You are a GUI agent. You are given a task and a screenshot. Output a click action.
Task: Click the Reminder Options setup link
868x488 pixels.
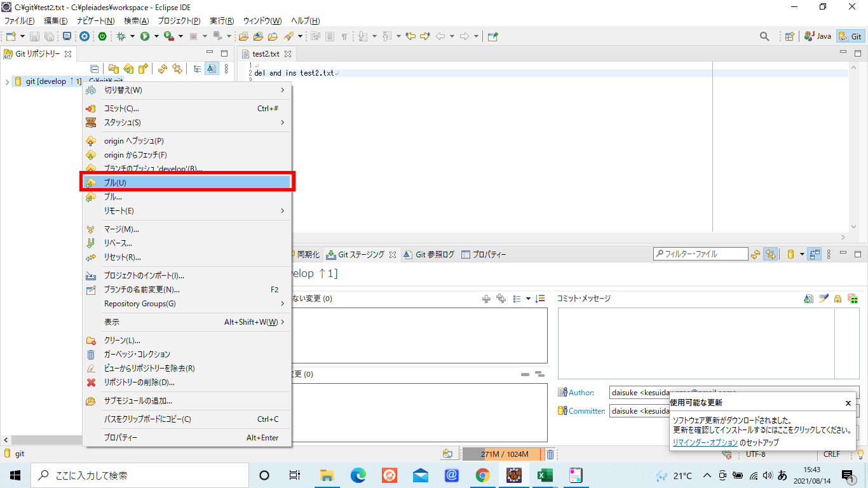click(x=705, y=442)
